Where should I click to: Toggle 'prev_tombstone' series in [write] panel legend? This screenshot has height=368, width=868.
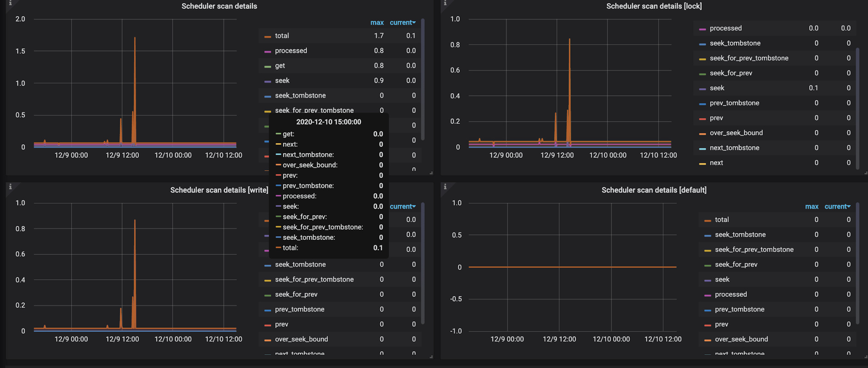point(299,309)
